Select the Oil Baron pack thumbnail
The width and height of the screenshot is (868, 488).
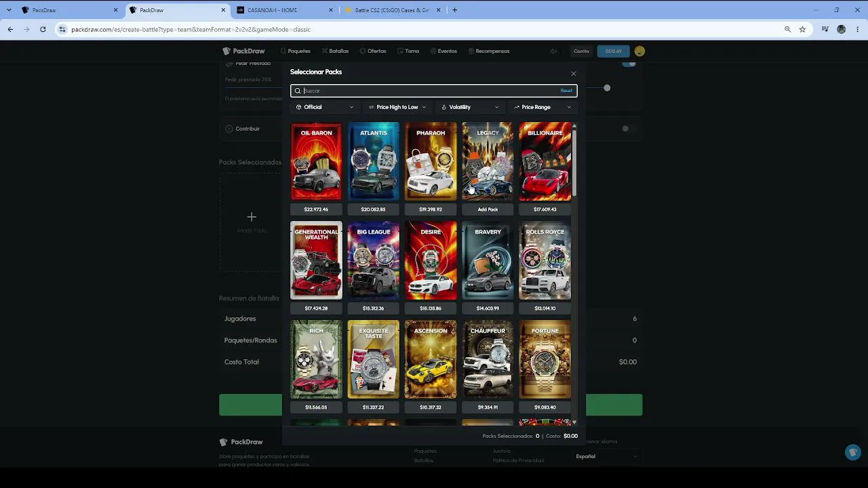316,161
